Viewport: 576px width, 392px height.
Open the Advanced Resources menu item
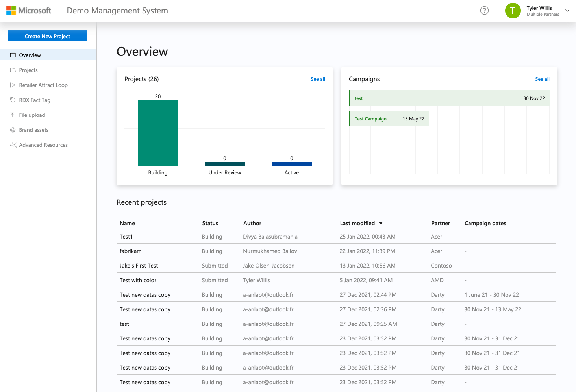(x=43, y=145)
